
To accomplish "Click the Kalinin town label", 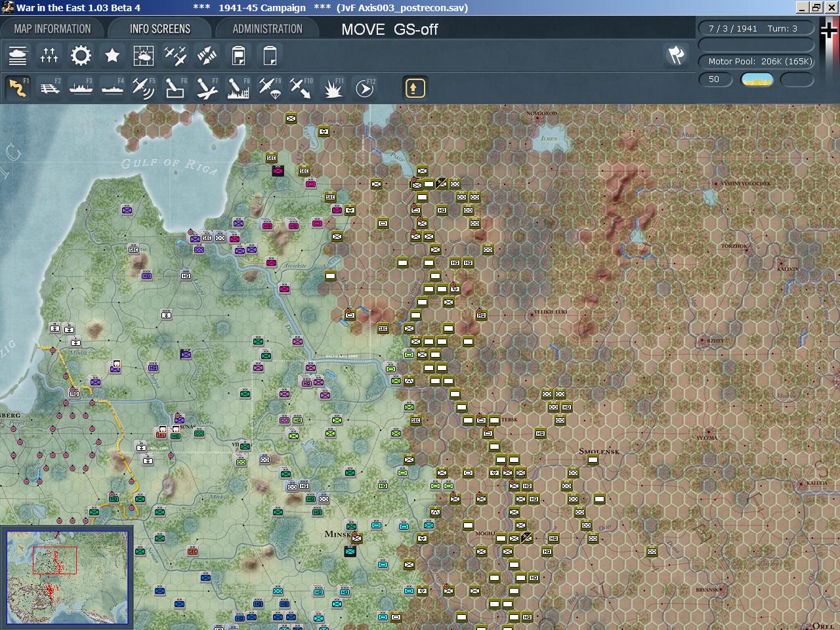I will pos(787,269).
